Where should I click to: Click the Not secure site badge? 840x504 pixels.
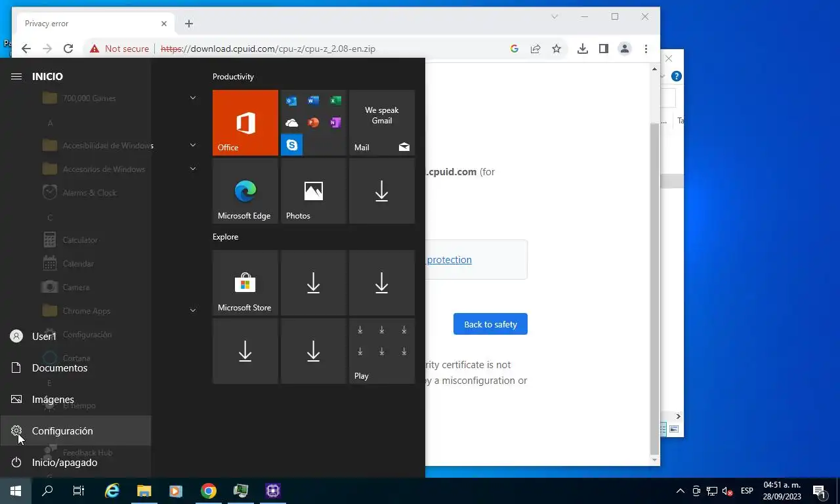pyautogui.click(x=119, y=49)
